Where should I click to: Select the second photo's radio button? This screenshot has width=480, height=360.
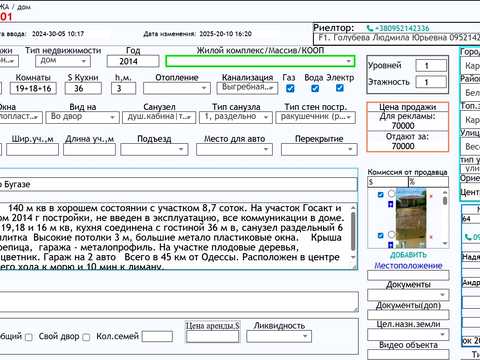point(391,235)
